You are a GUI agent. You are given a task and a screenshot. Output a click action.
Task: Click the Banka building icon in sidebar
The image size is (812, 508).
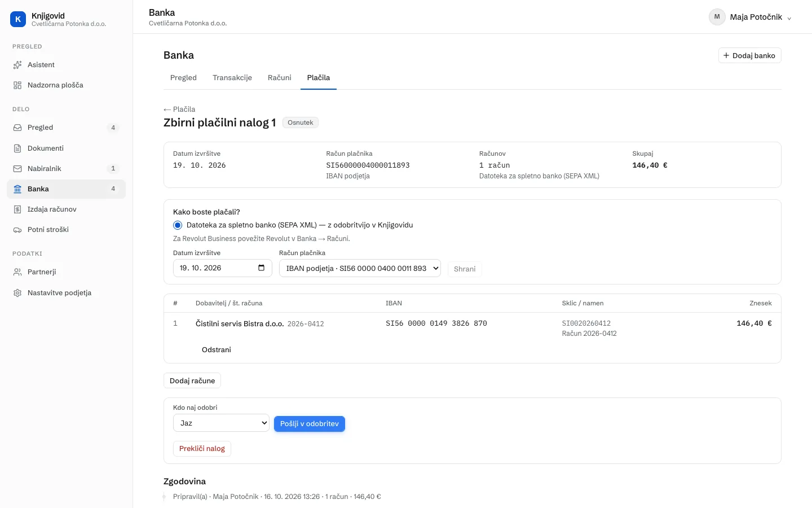point(17,189)
